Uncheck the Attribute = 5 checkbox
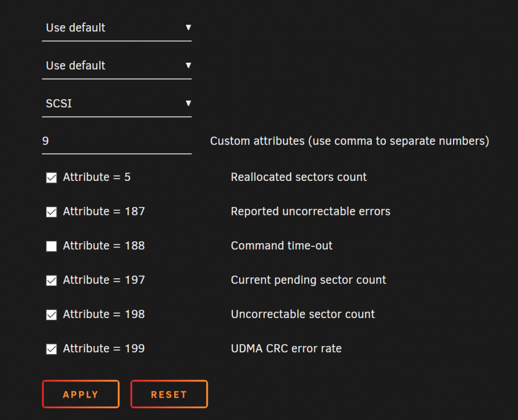Image resolution: width=518 pixels, height=420 pixels. pyautogui.click(x=51, y=178)
